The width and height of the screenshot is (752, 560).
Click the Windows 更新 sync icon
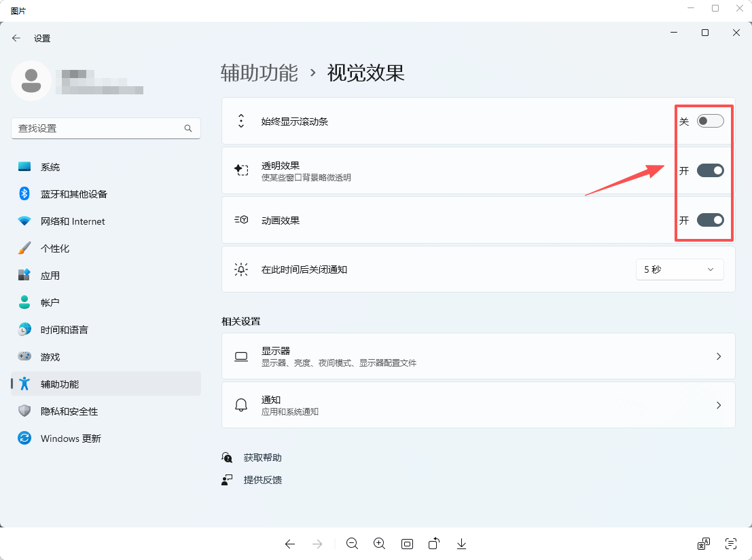coord(24,438)
